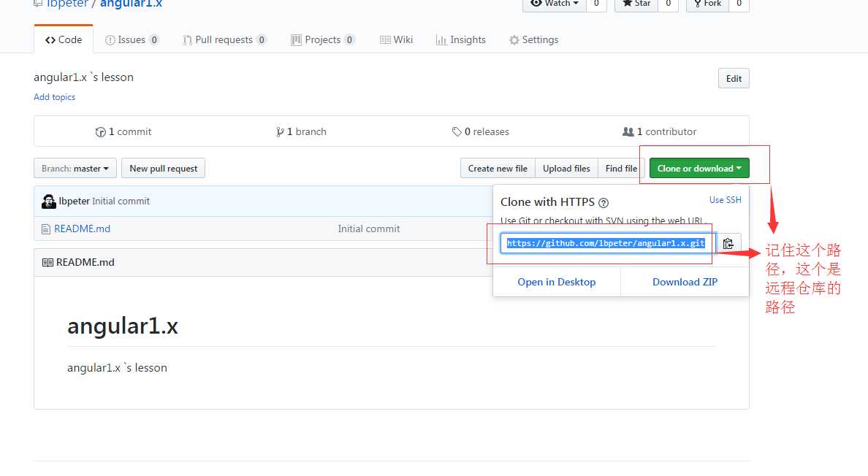The image size is (868, 476).
Task: Open the Code tab
Action: [63, 40]
